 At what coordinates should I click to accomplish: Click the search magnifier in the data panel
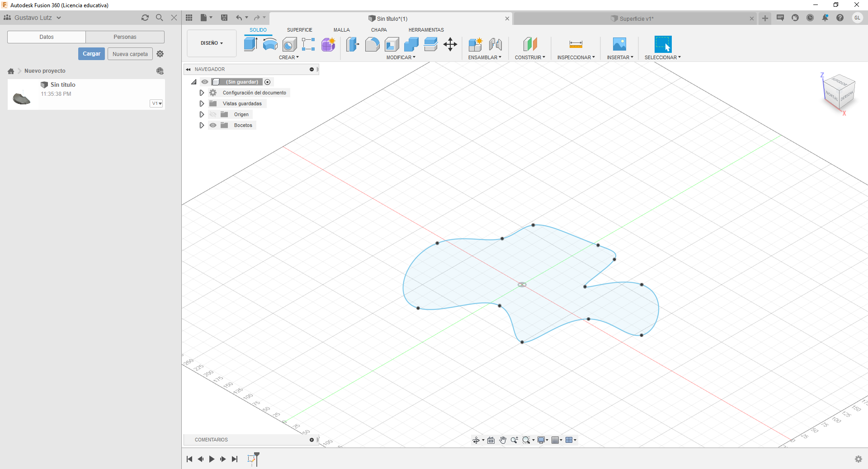pos(160,18)
